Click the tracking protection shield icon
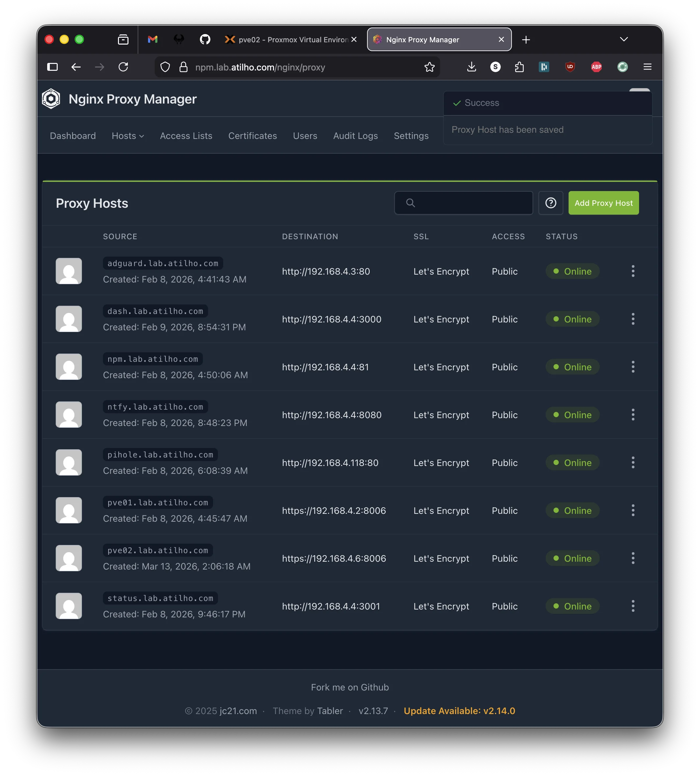The image size is (700, 776). 165,67
